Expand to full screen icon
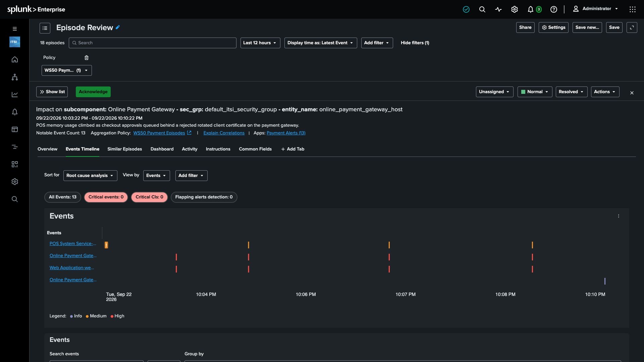Viewport: 644px width, 362px height. click(x=632, y=27)
